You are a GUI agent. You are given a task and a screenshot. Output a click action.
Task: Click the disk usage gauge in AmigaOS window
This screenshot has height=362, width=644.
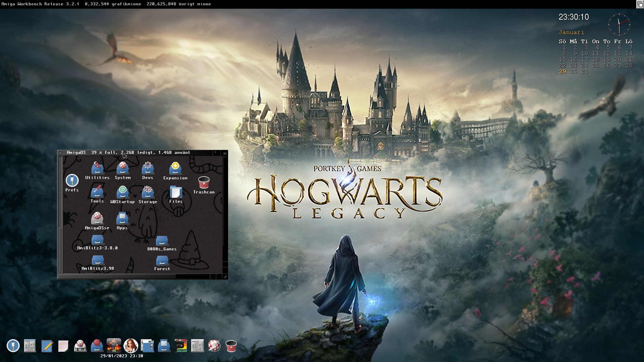(x=60, y=215)
